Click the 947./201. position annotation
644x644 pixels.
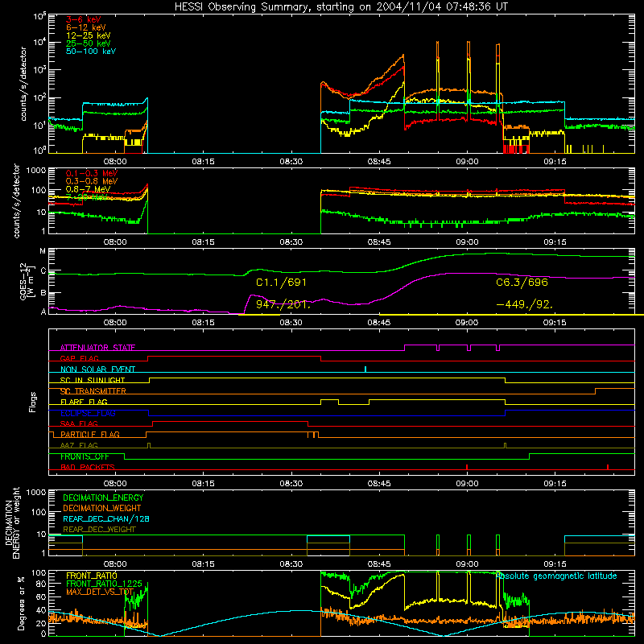[x=283, y=304]
